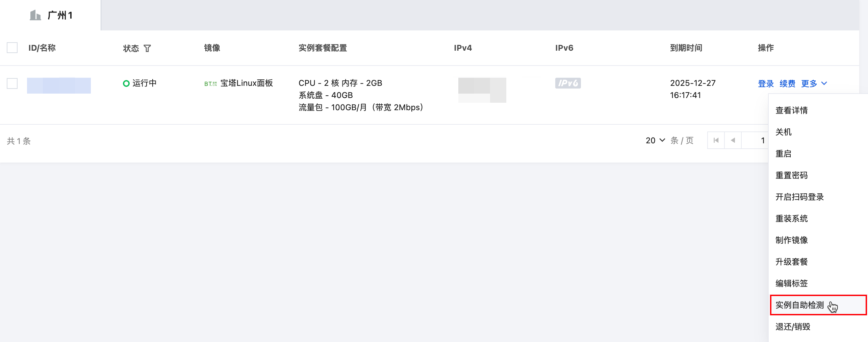Expand the 更多 actions dropdown
The width and height of the screenshot is (868, 342).
point(814,83)
